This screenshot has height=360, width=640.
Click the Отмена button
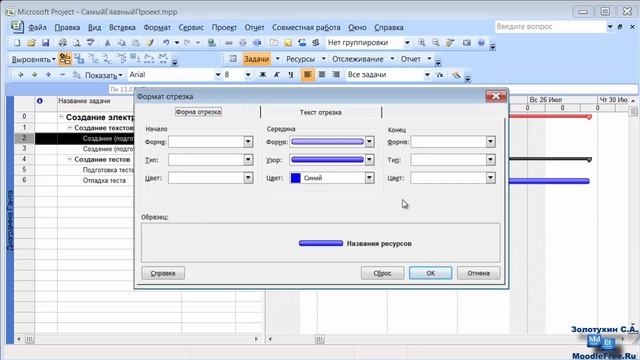pyautogui.click(x=478, y=273)
